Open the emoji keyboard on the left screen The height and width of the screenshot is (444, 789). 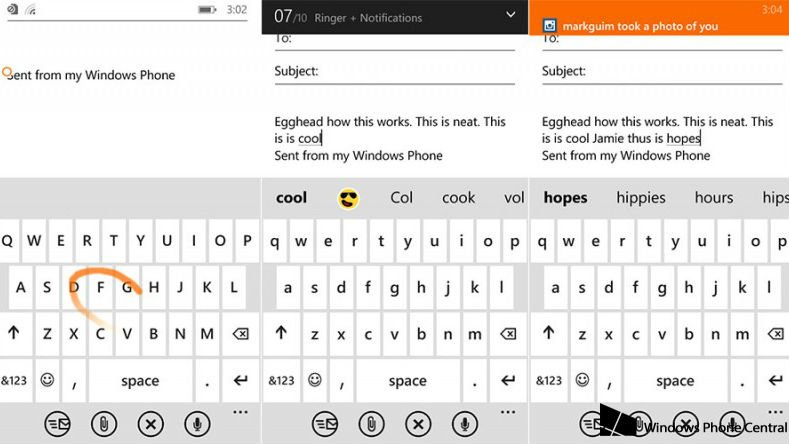[x=47, y=380]
